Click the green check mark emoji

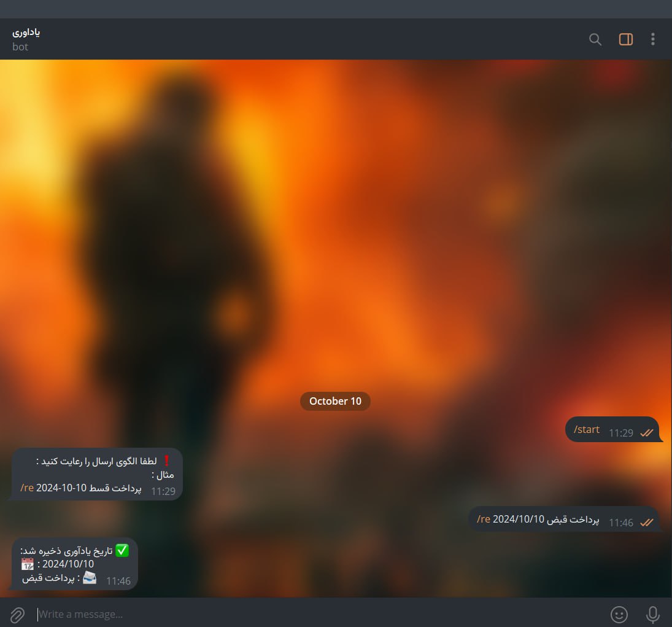(x=122, y=550)
